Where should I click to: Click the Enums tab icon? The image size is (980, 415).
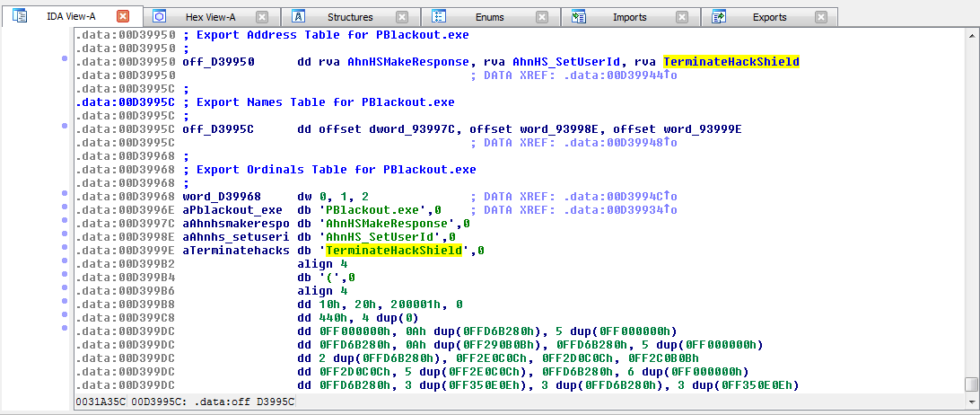[440, 16]
